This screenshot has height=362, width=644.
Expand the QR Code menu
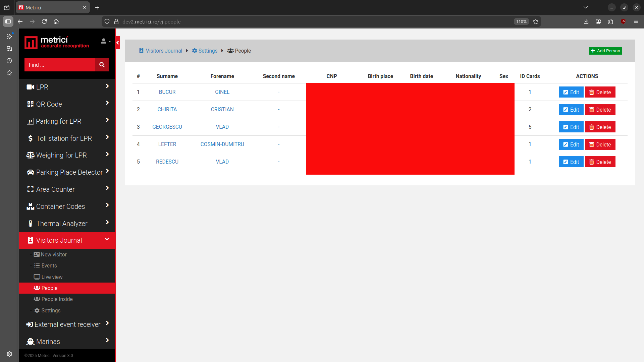67,104
